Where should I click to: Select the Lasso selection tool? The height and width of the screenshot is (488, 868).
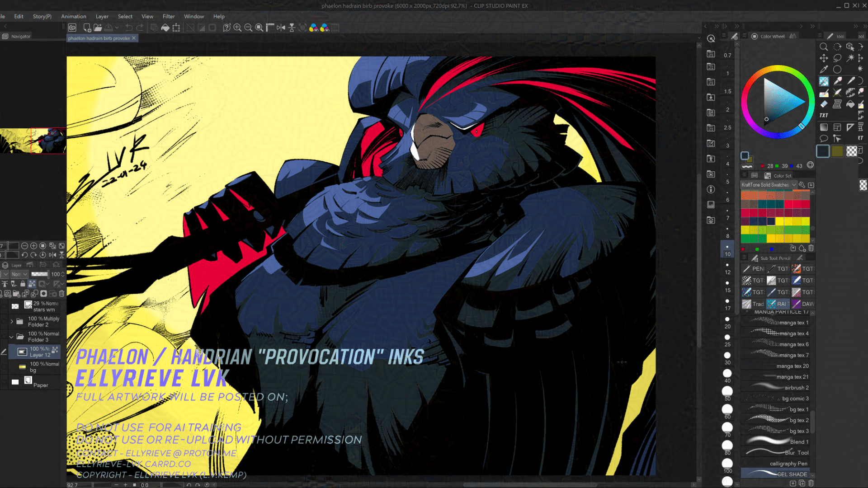pos(837,58)
